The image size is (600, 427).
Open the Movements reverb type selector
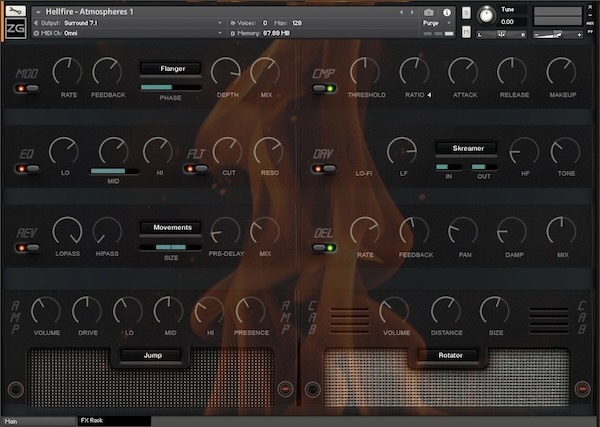171,228
